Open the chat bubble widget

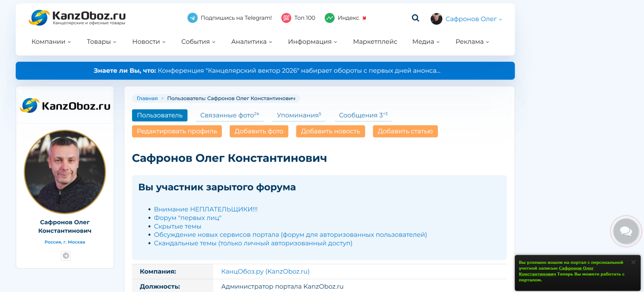[x=625, y=231]
